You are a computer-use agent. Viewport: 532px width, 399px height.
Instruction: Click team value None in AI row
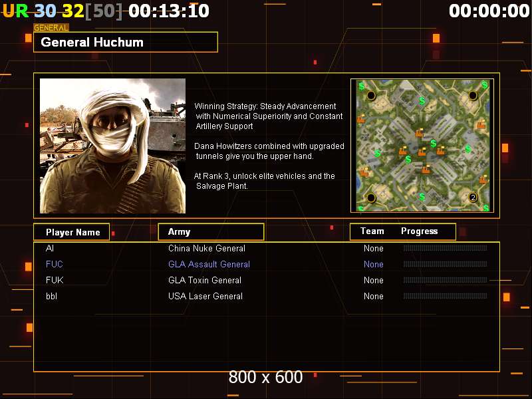[374, 248]
